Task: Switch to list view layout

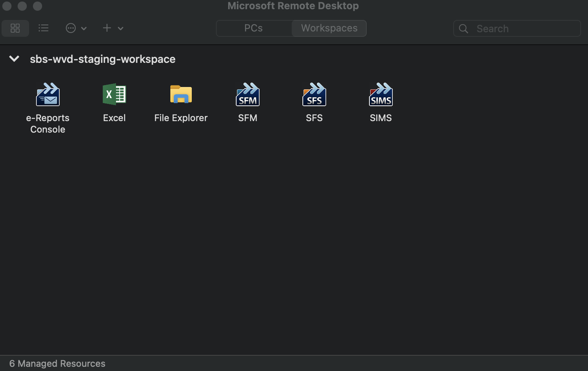Action: click(x=44, y=28)
